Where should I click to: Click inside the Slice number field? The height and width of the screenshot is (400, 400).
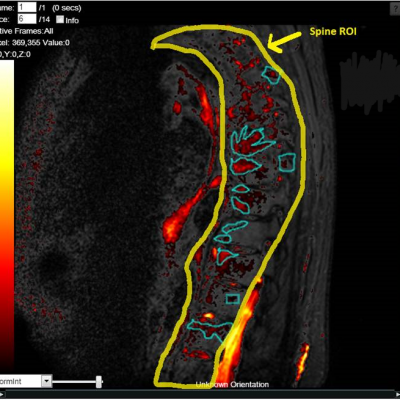click(x=26, y=19)
